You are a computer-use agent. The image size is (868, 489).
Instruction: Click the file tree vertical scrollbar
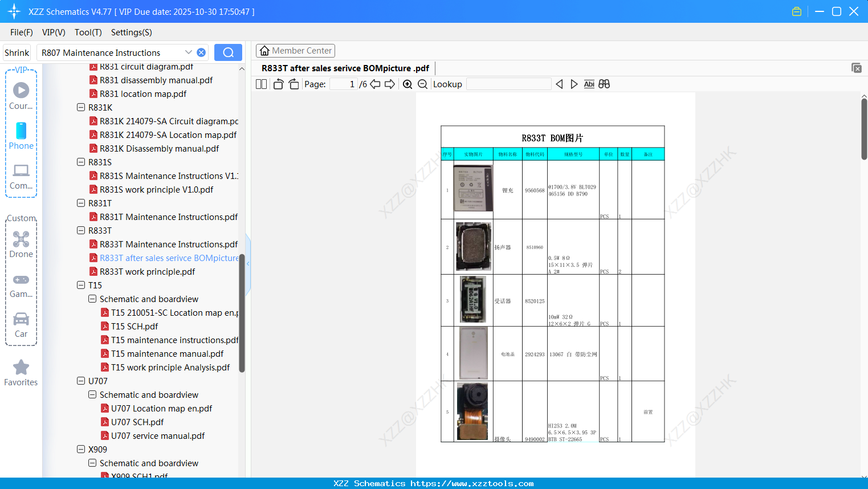pyautogui.click(x=242, y=313)
